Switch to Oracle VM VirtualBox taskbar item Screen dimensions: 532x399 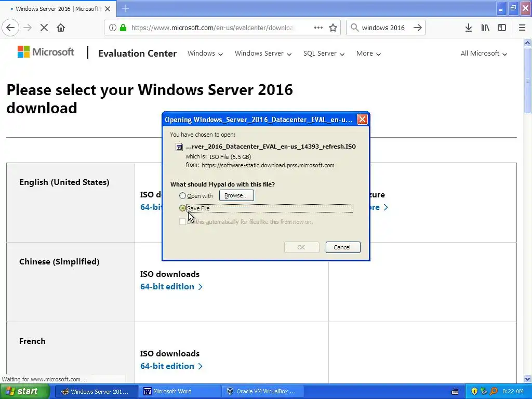263,392
